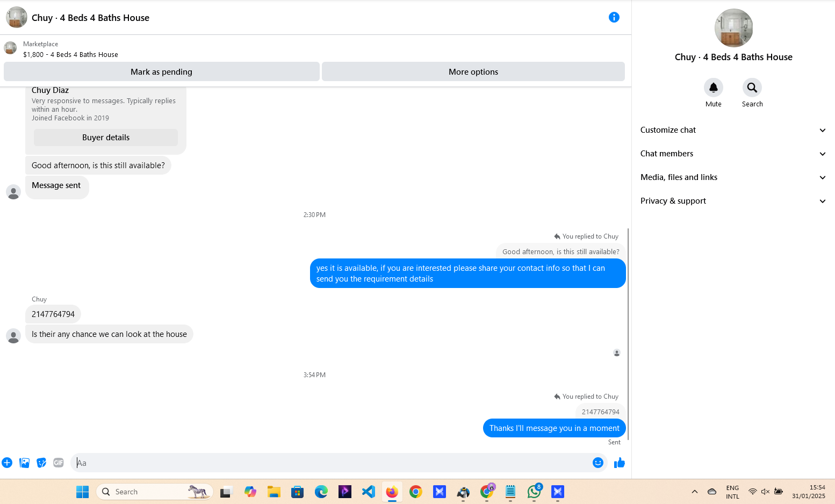Image resolution: width=835 pixels, height=504 pixels.
Task: Open More options for the listing
Action: (473, 71)
